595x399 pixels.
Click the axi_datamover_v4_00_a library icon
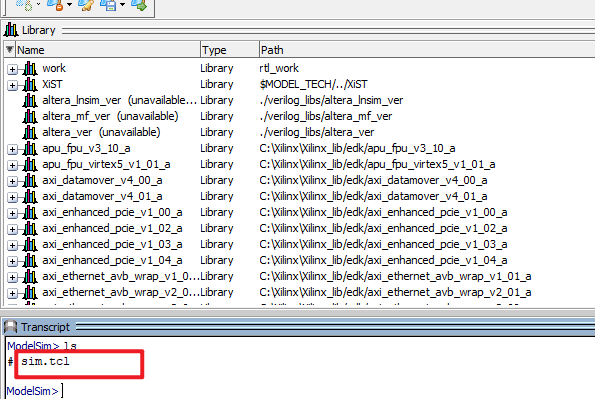30,180
